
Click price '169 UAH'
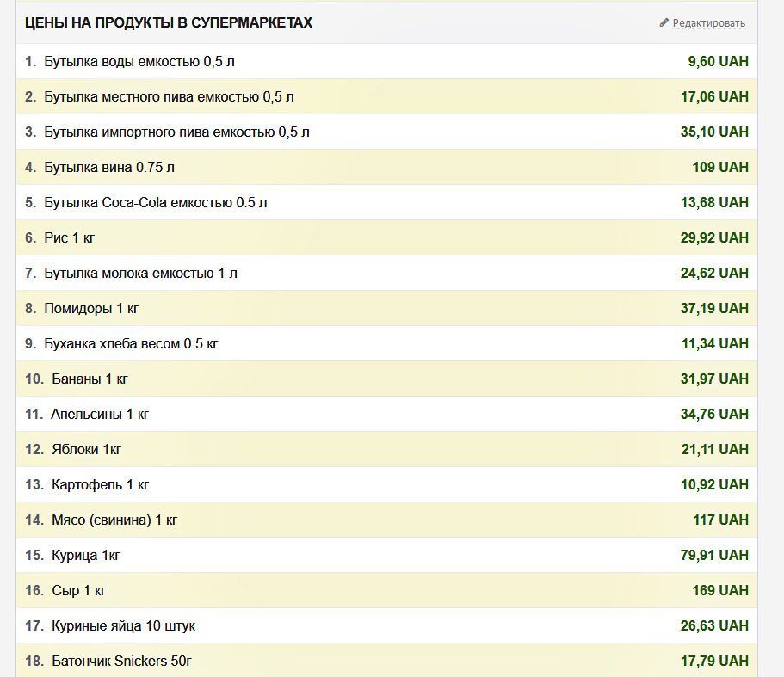click(720, 591)
